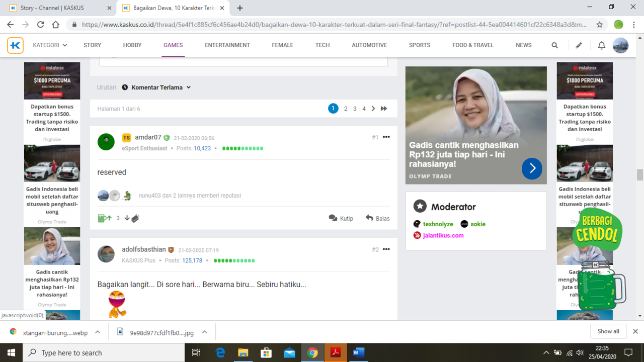Bookmark this page with the star icon
Screen dimensions: 644x362
click(x=599, y=24)
